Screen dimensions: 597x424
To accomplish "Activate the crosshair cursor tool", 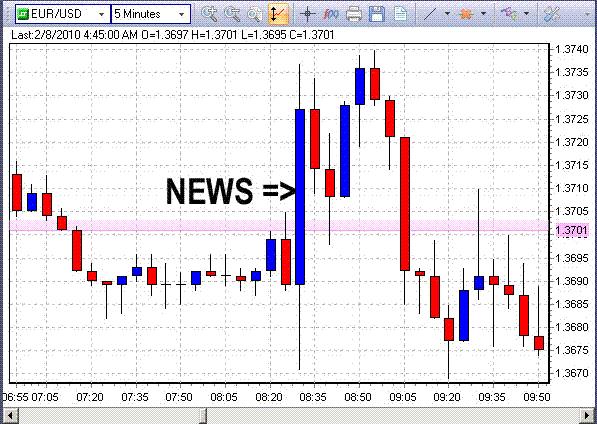I will pos(308,14).
